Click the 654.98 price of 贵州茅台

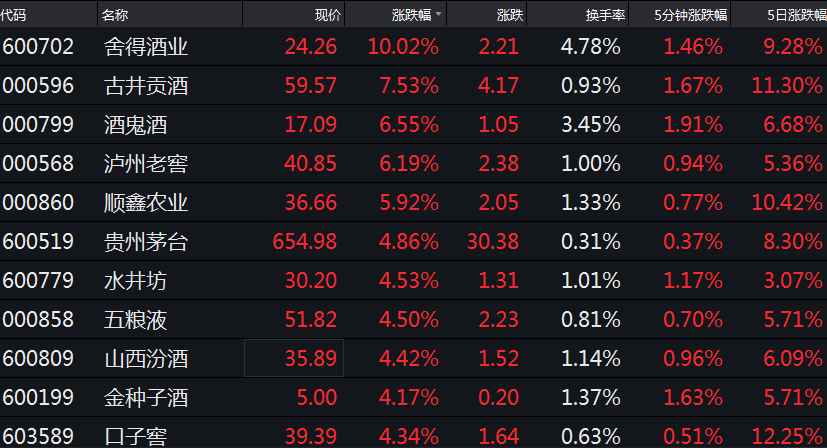[x=304, y=242]
